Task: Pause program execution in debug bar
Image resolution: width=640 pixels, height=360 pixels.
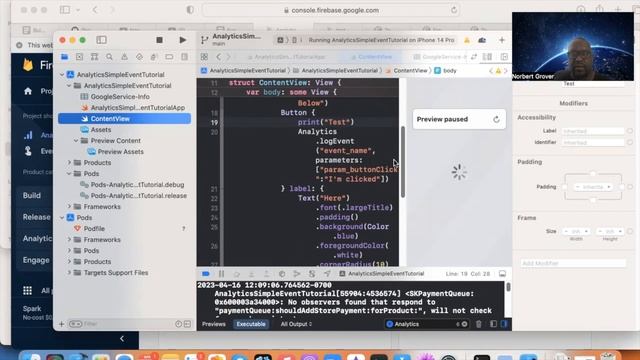Action: tap(222, 274)
